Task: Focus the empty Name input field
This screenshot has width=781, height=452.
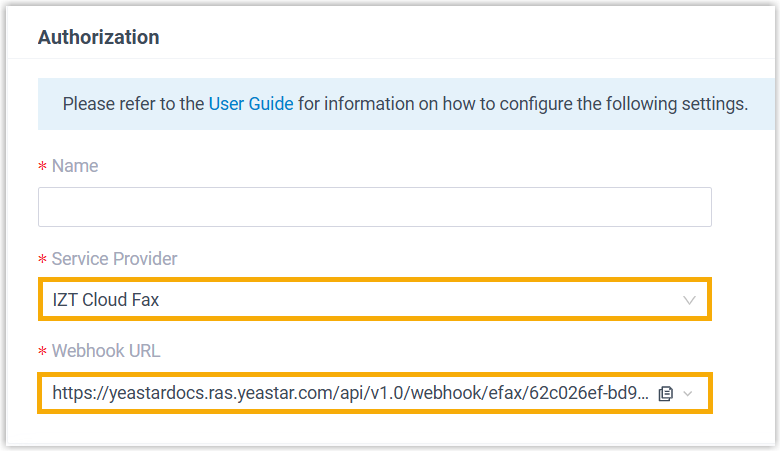Action: (374, 207)
